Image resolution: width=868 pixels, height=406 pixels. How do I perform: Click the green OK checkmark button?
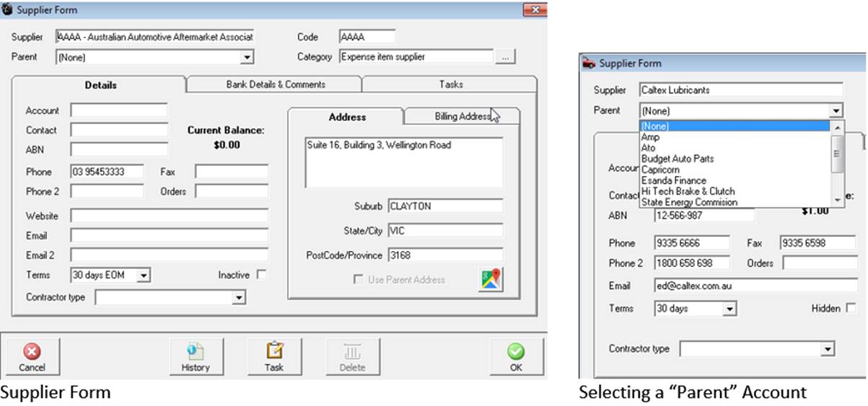pos(515,357)
